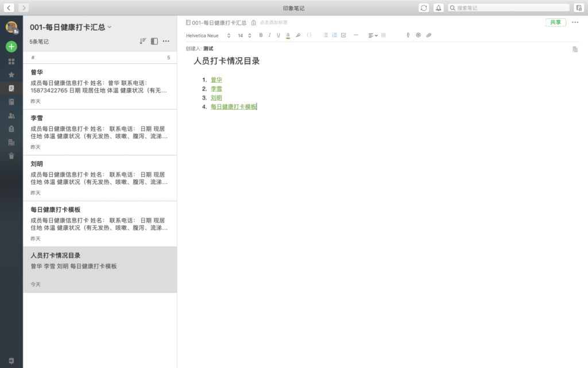Open the Trash in the sidebar
The image size is (588, 368).
11,156
